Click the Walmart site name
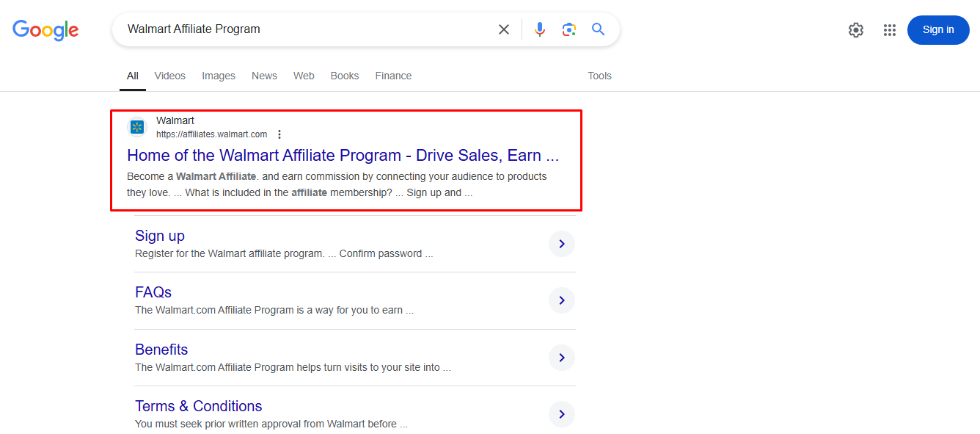980x434 pixels. pos(175,120)
